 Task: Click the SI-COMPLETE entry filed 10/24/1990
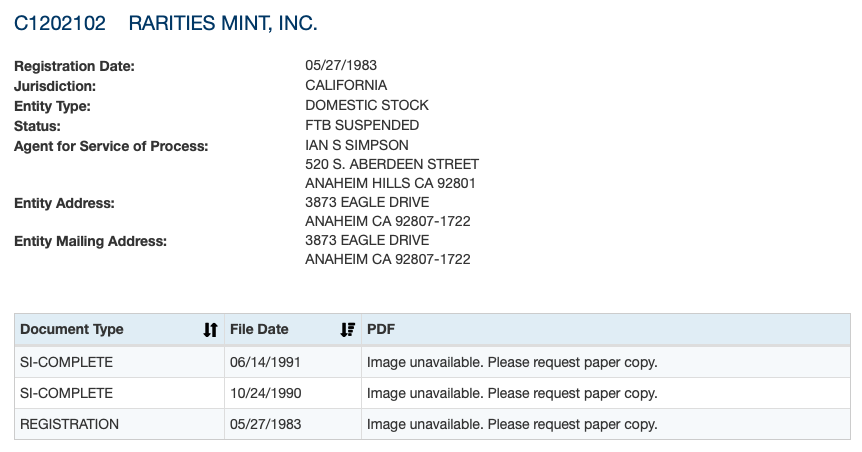(x=66, y=393)
